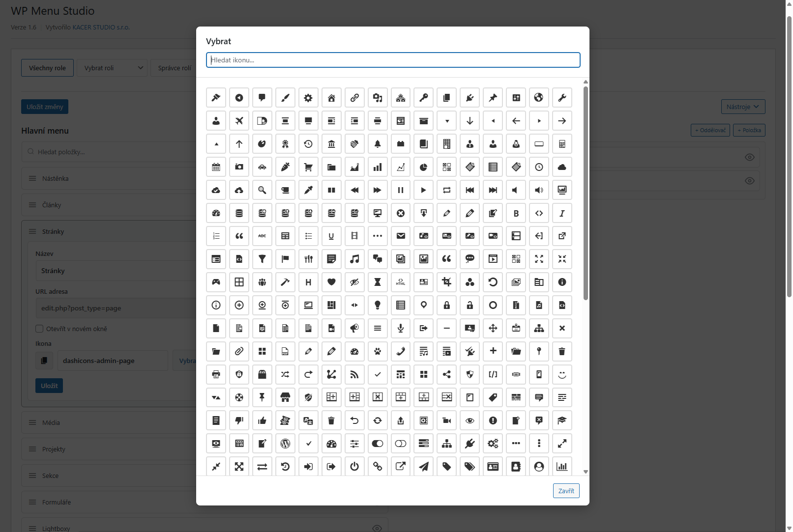Screen dimensions: 793x532
Task: Pick the pie chart icon
Action: click(x=424, y=167)
